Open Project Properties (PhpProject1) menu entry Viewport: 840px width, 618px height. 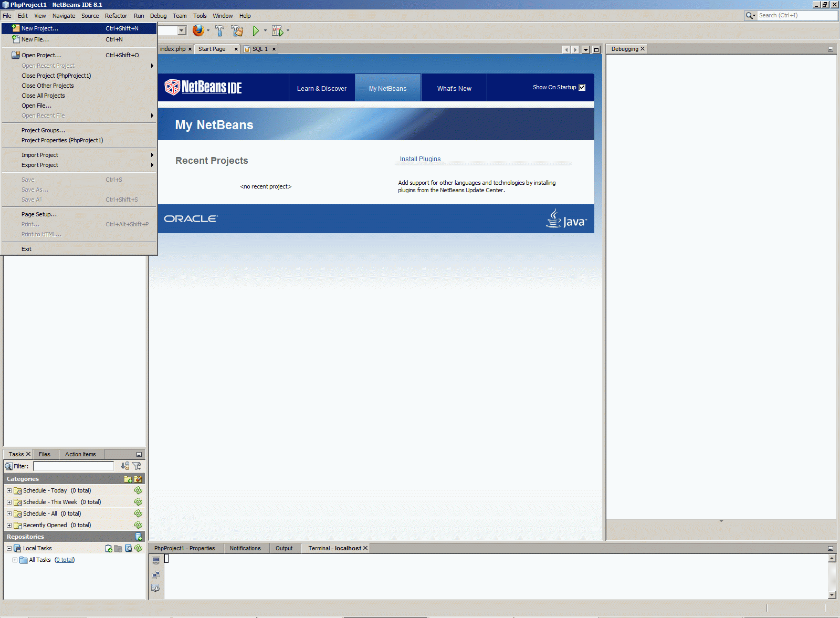pyautogui.click(x=79, y=140)
